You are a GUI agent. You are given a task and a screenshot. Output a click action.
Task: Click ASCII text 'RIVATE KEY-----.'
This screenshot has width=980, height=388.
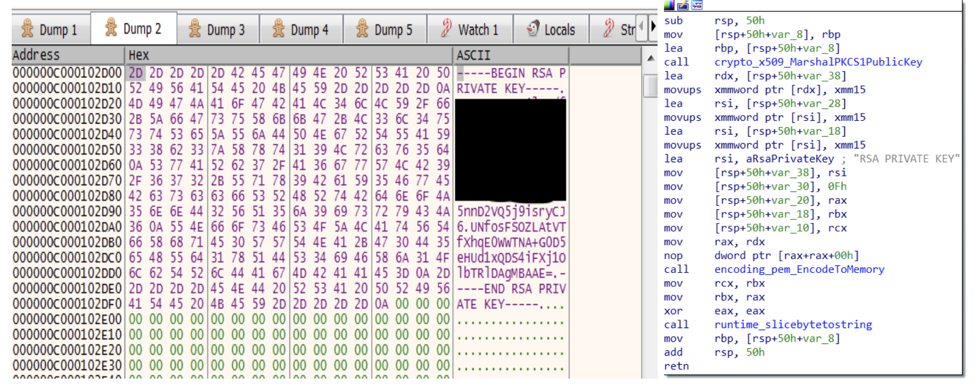(512, 88)
